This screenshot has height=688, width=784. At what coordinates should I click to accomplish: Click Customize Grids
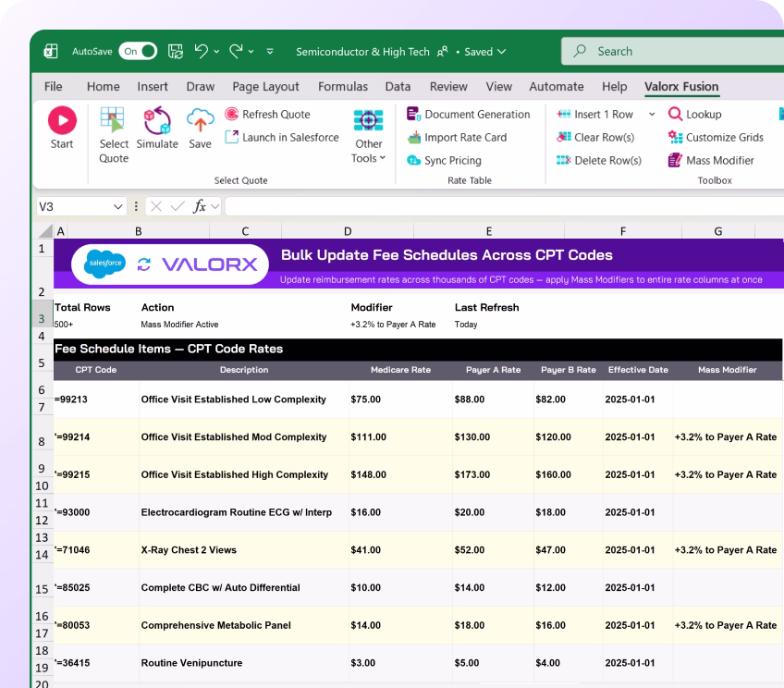[716, 137]
